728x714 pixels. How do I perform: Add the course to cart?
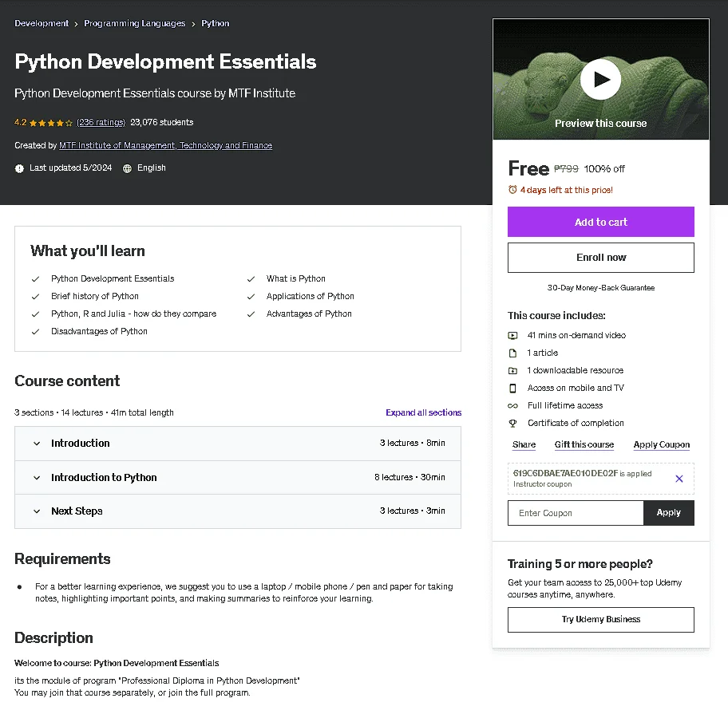[x=601, y=222]
